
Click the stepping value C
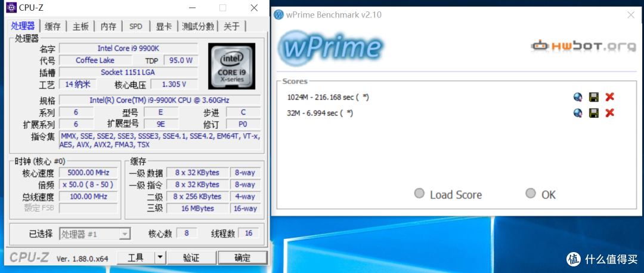point(243,112)
